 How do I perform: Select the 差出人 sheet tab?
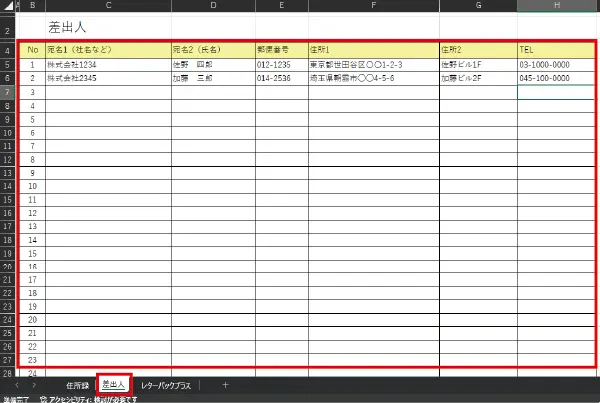click(x=114, y=385)
